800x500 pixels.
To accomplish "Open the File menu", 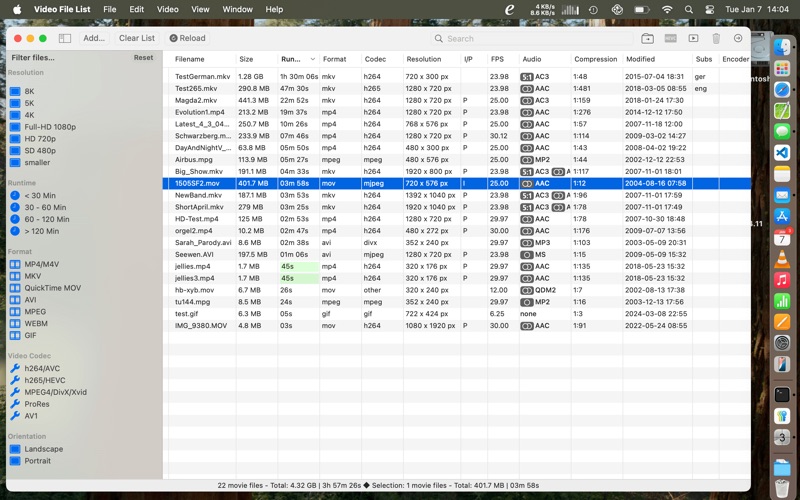I will point(110,9).
